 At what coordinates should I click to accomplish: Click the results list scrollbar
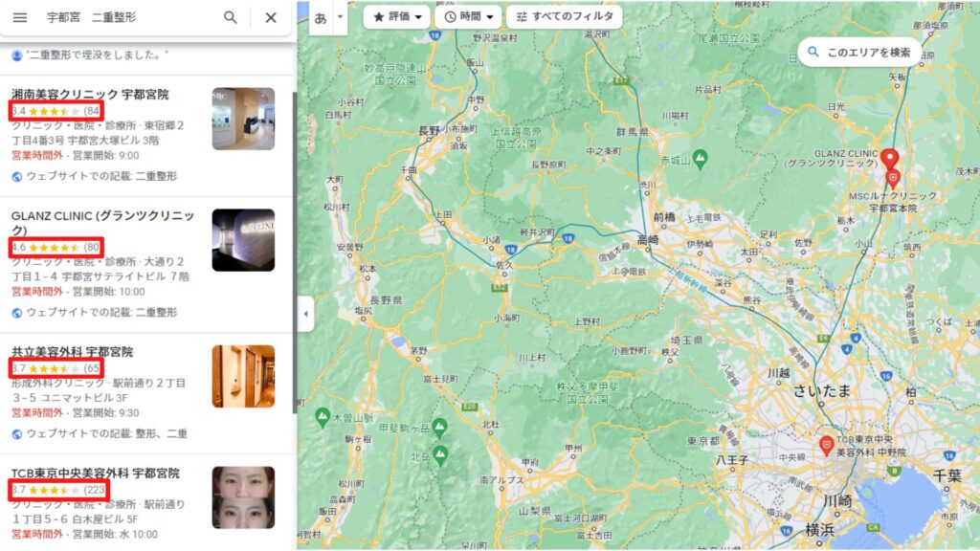click(x=294, y=252)
